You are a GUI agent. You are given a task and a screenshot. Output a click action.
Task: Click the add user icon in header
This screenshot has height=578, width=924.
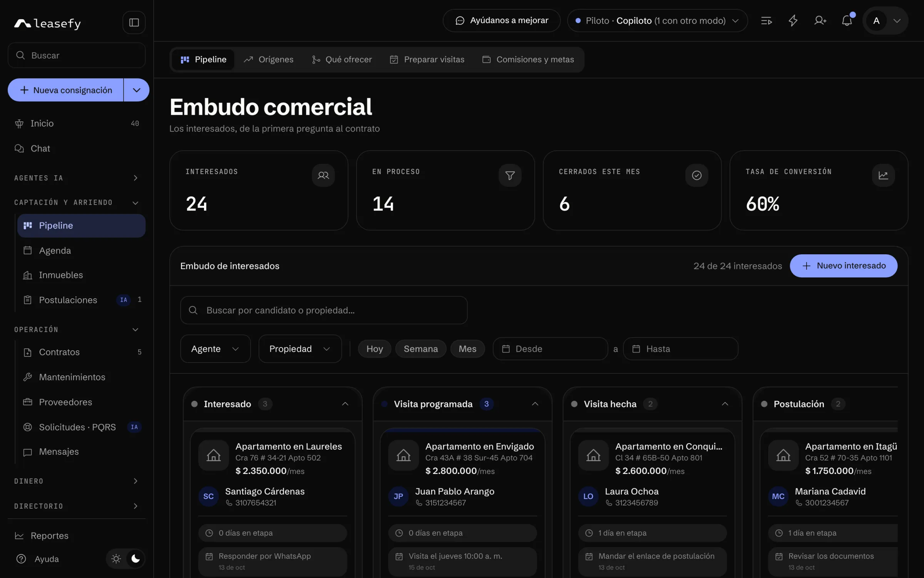coord(820,21)
